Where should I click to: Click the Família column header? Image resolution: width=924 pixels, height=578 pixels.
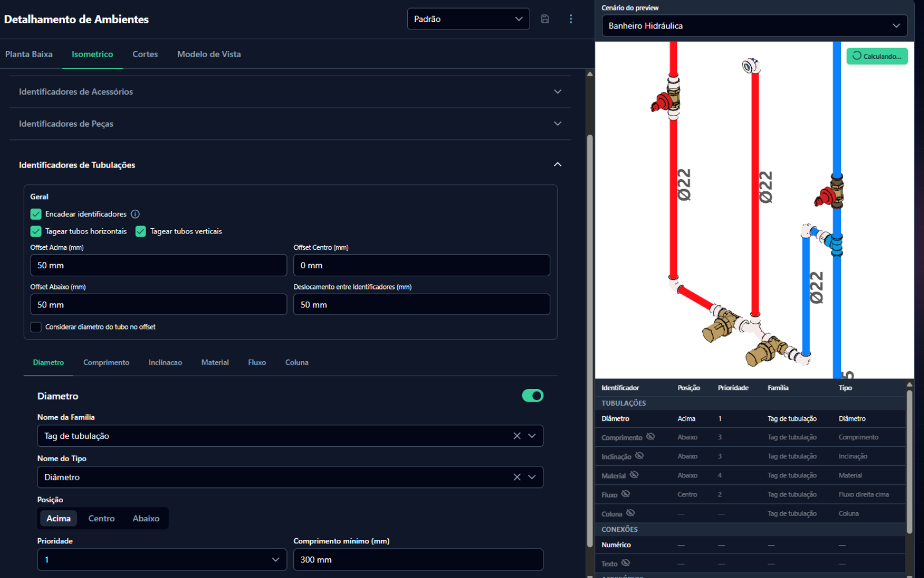click(778, 388)
